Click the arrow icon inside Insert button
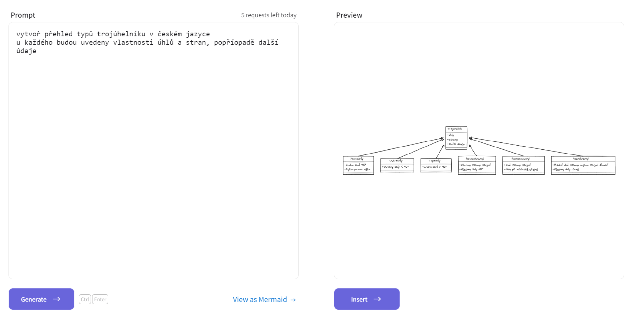 pyautogui.click(x=377, y=299)
